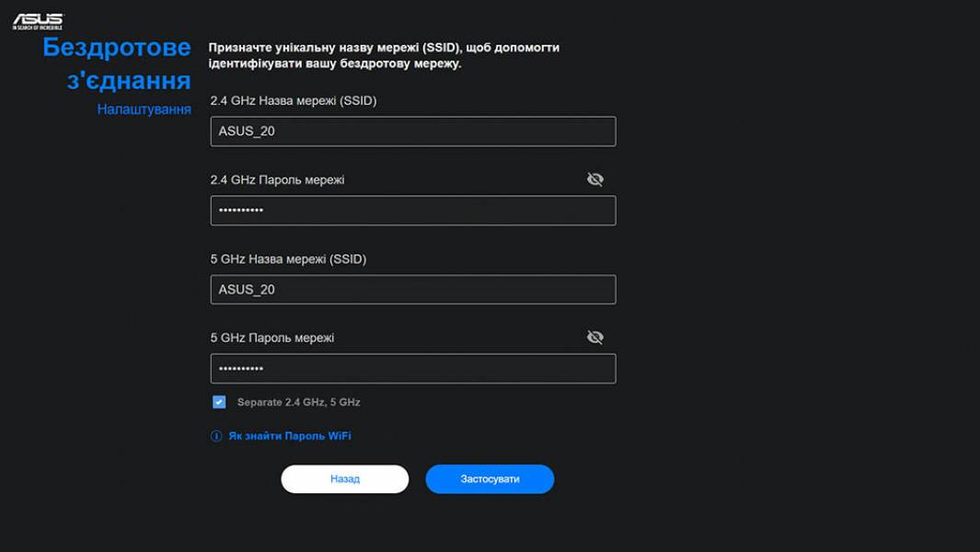Click the Separate 2.4 GHz, 5 GHz label

pyautogui.click(x=298, y=402)
